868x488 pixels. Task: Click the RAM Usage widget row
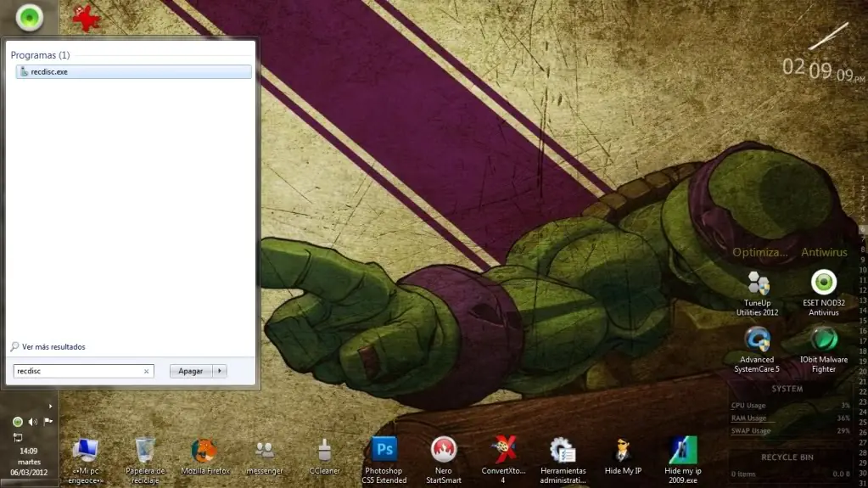790,418
